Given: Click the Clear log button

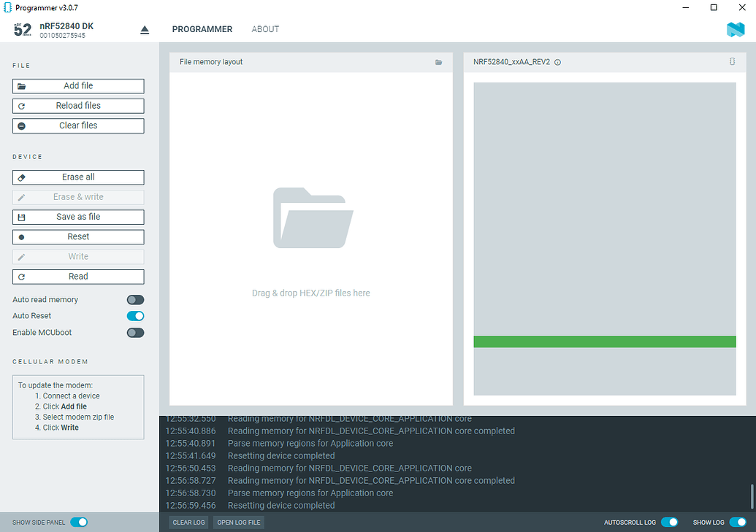Looking at the screenshot, I should click(188, 522).
